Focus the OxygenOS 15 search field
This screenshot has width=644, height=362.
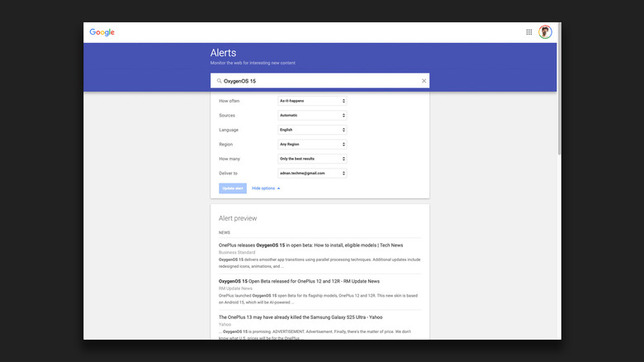click(x=320, y=81)
